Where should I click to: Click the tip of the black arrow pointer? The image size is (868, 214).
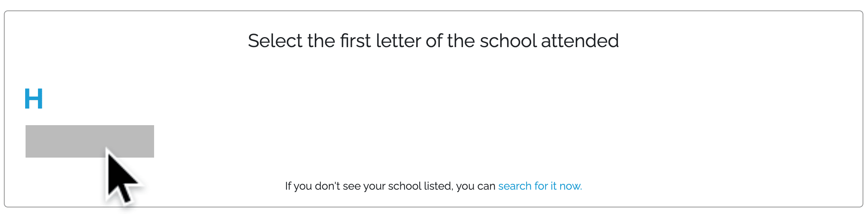tap(107, 149)
